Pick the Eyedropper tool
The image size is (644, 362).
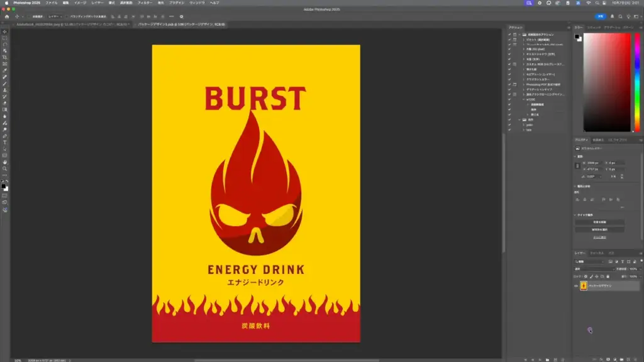[5, 70]
